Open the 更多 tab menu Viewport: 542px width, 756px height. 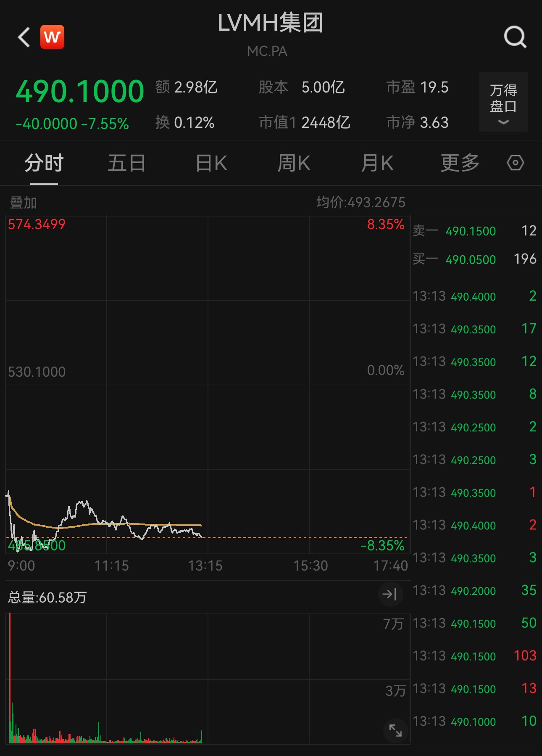pos(460,163)
